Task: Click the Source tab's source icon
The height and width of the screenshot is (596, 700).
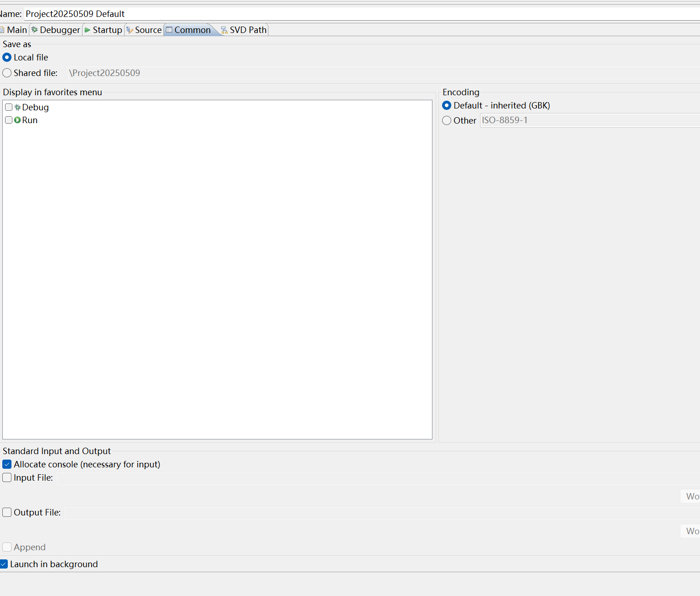Action: [x=130, y=30]
